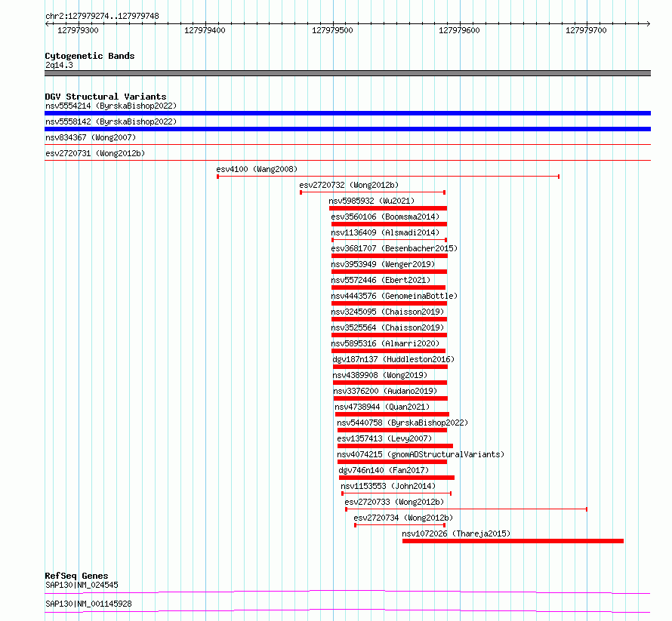Open variant nsv834367 (Wong2007) label

[91, 137]
